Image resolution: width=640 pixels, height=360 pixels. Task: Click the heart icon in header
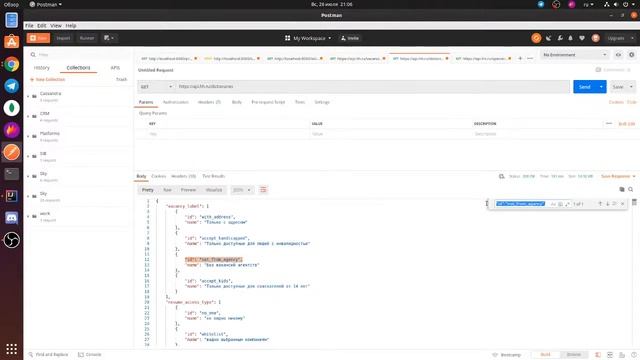pos(582,38)
